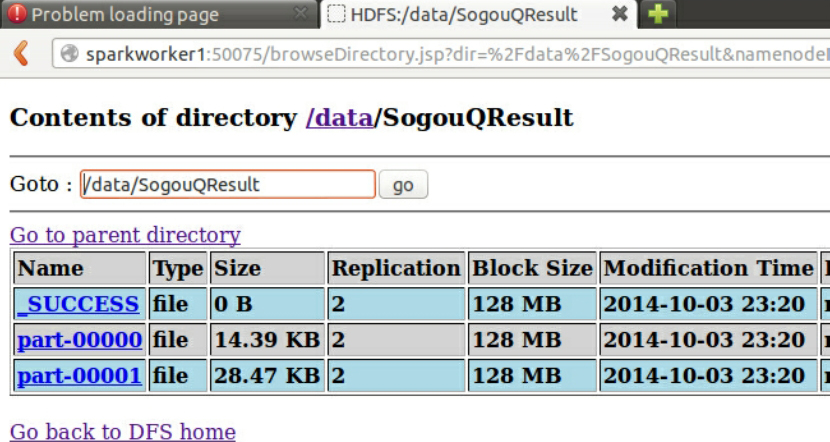
Task: Focus the sparkworker1 URL address bar
Action: pos(450,54)
